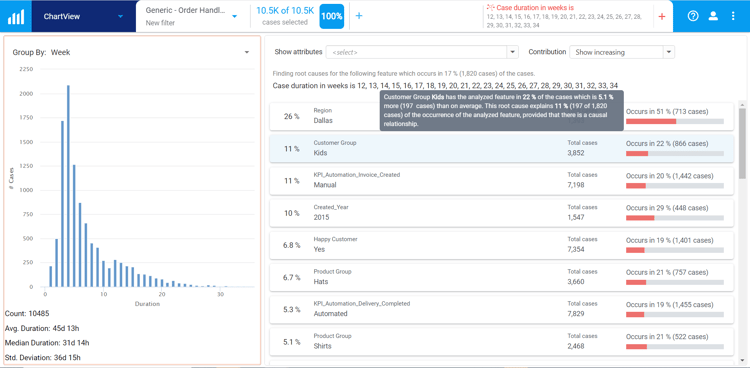This screenshot has width=750, height=368.
Task: Click the QPR bar chart logo icon
Action: [x=16, y=17]
